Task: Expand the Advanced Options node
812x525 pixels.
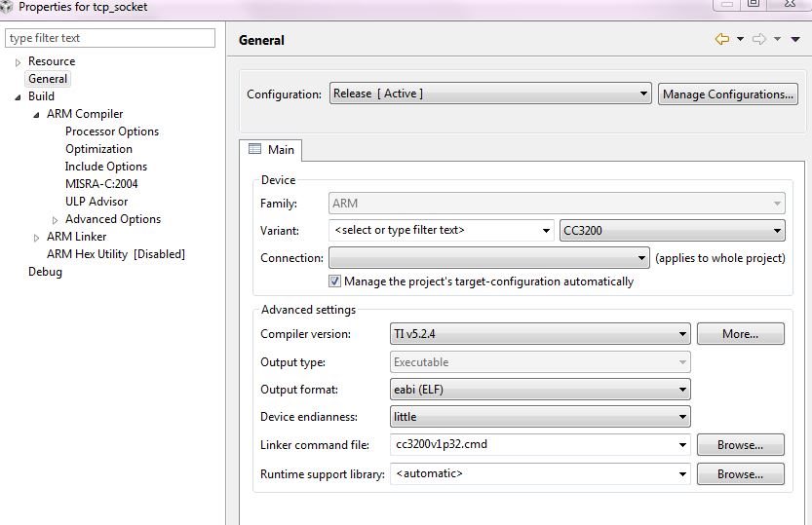Action: click(55, 220)
